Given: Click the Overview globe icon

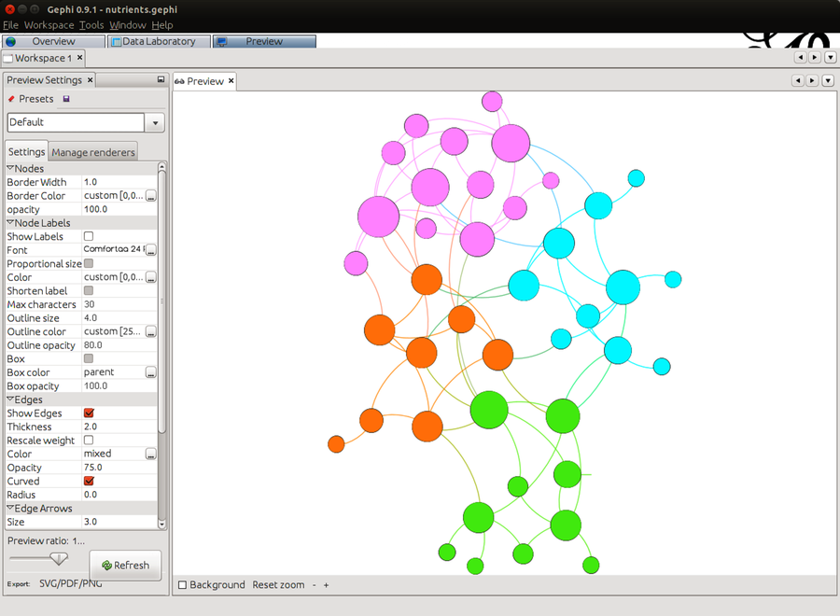Looking at the screenshot, I should 10,41.
